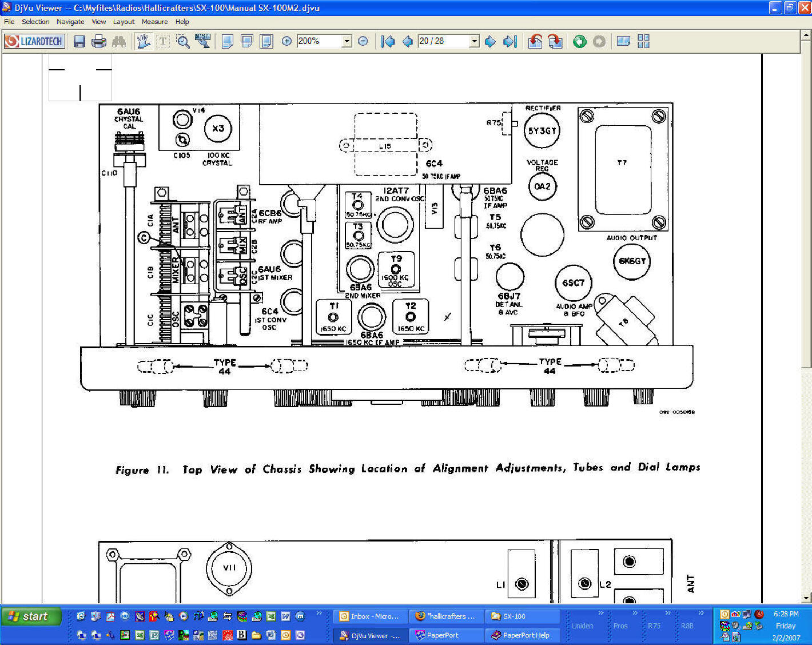The width and height of the screenshot is (812, 645).
Task: Open the Selection menu
Action: click(35, 22)
